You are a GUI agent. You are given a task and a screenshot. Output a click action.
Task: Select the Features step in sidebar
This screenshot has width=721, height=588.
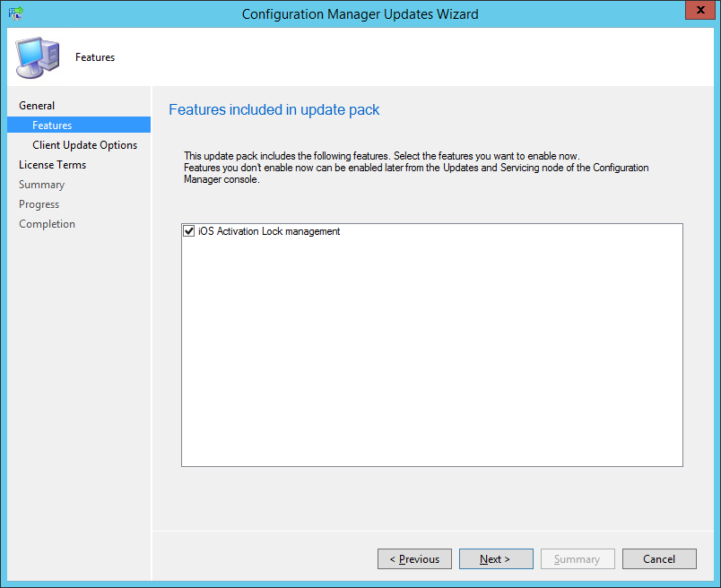[79, 125]
